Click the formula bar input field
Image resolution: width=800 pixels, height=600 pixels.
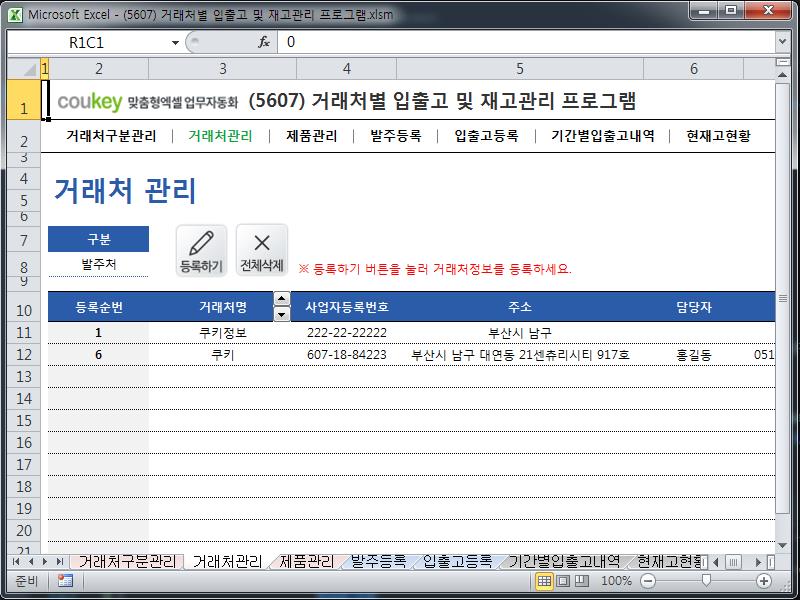[x=526, y=42]
